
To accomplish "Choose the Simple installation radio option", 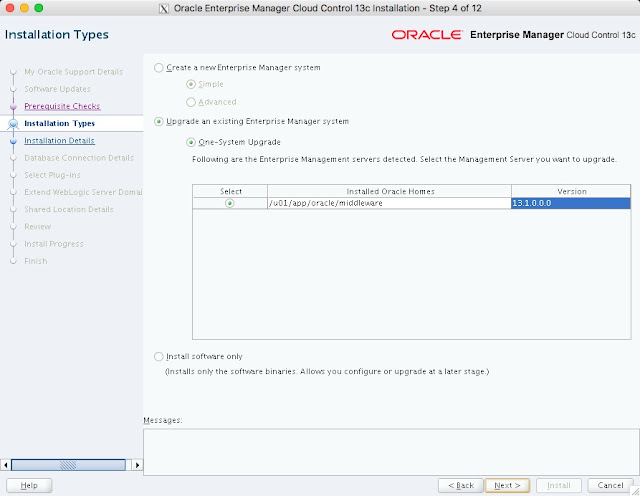I will coord(191,84).
